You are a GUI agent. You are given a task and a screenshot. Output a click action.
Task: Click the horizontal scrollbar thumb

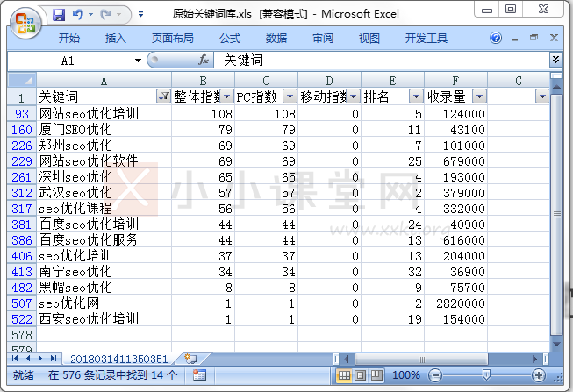click(421, 360)
